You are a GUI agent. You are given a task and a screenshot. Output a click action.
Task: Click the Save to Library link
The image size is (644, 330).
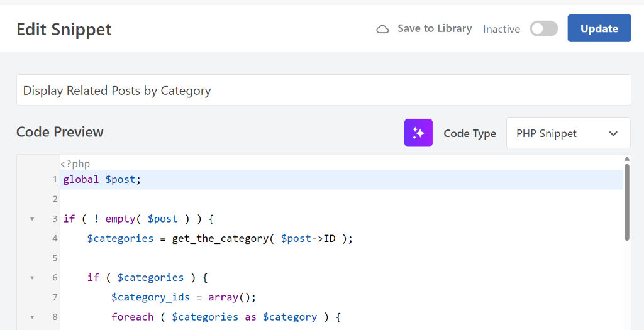pos(435,28)
